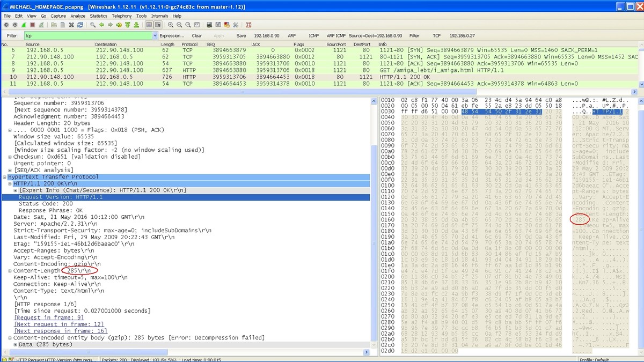Open the Statistics menu

98,16
